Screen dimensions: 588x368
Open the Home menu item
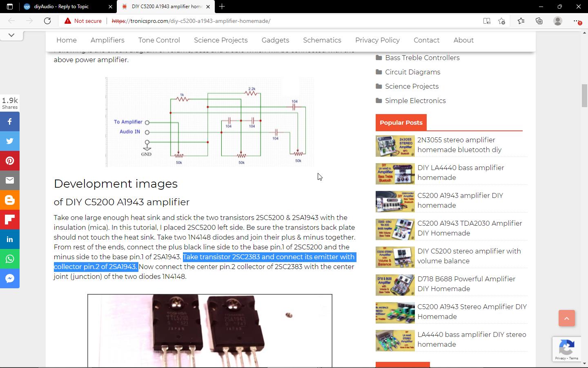[x=67, y=40]
